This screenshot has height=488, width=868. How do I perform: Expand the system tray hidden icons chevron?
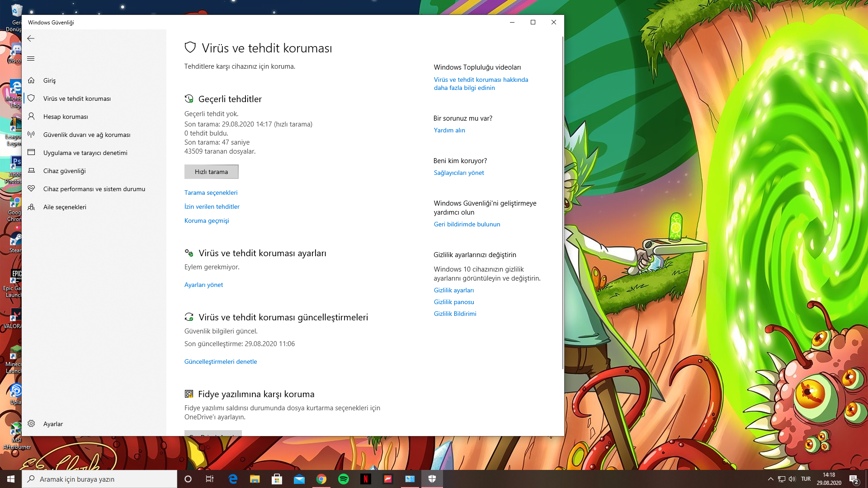[770, 479]
